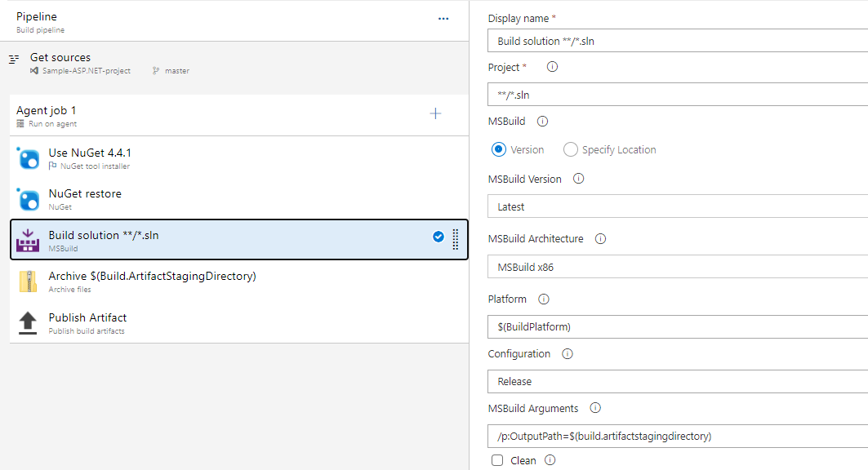Screen dimensions: 868x470
Task: Select the Get sources step
Action: [x=60, y=58]
